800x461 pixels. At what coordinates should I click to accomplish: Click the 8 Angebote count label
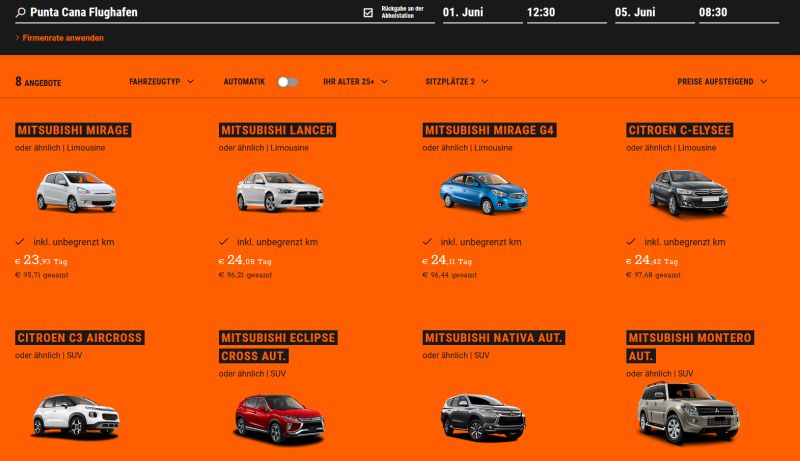38,82
